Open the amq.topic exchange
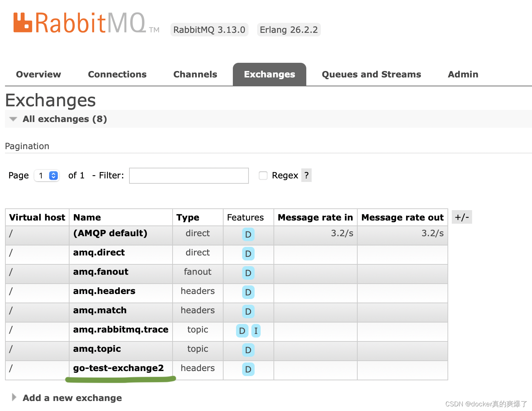532x411 pixels. tap(97, 349)
